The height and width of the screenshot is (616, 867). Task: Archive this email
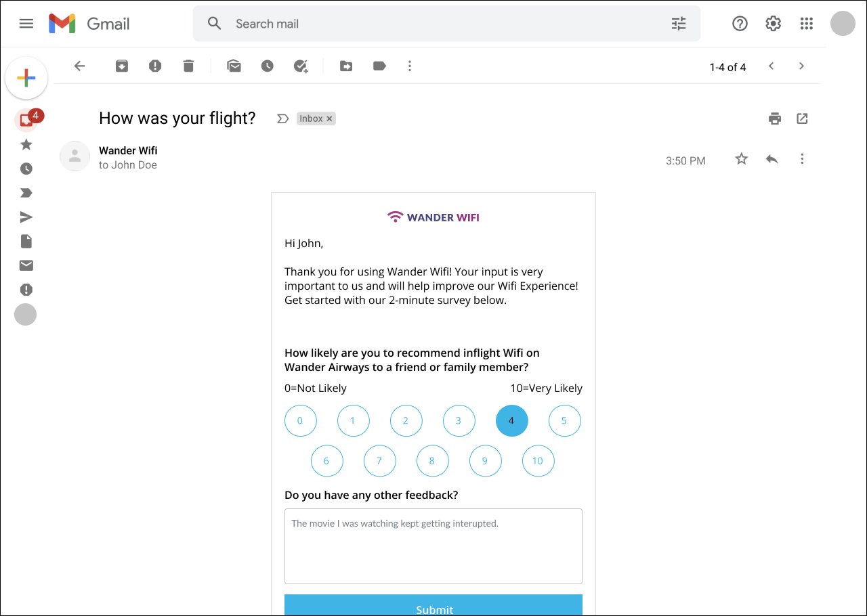(122, 66)
